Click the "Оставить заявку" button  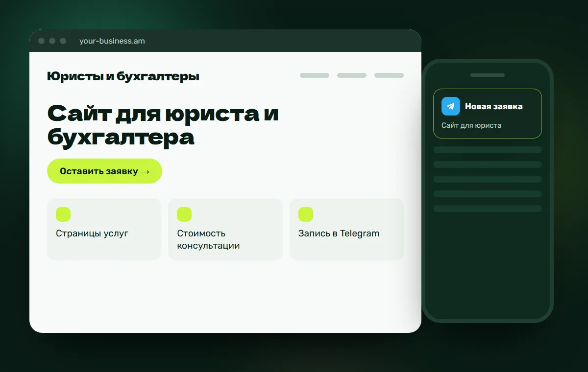coord(104,171)
